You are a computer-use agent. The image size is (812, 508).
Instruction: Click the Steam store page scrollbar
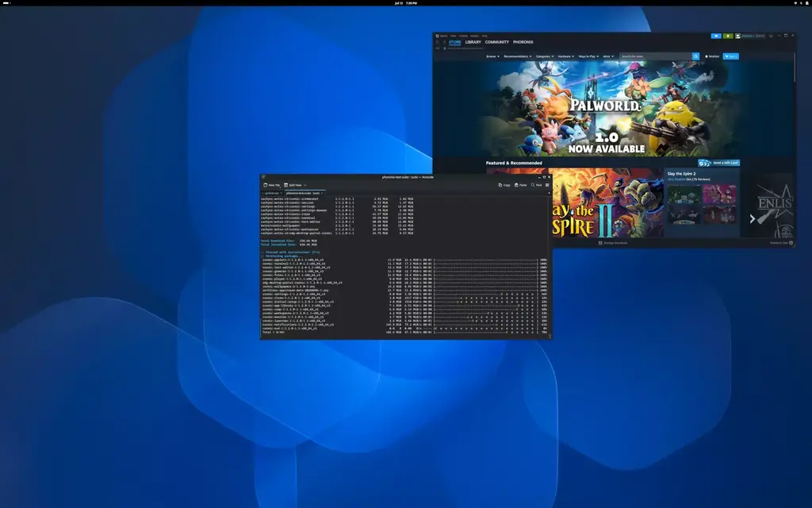[795, 67]
